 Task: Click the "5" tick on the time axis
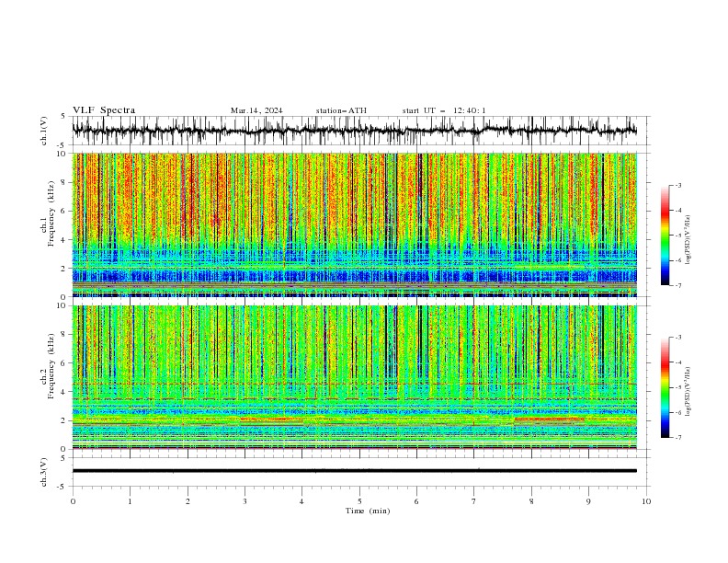coord(359,501)
